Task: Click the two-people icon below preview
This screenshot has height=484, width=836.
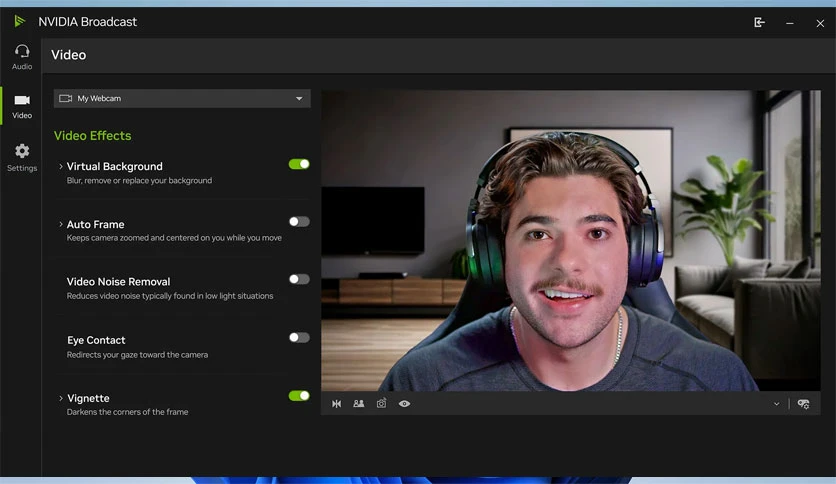Action: pos(359,404)
